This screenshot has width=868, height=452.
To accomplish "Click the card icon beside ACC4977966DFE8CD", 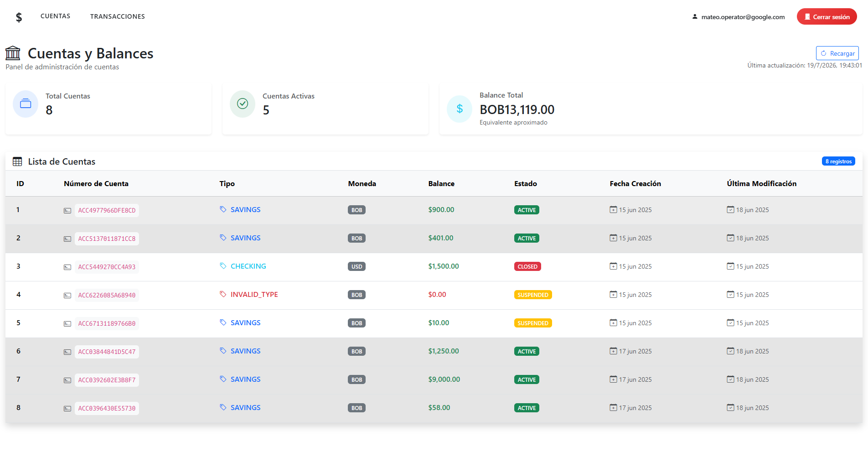I will pos(67,210).
